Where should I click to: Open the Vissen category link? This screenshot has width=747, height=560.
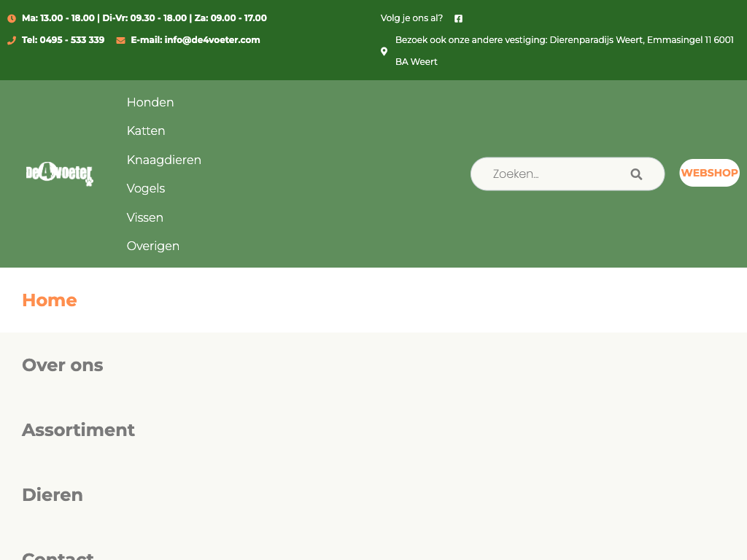click(x=145, y=217)
